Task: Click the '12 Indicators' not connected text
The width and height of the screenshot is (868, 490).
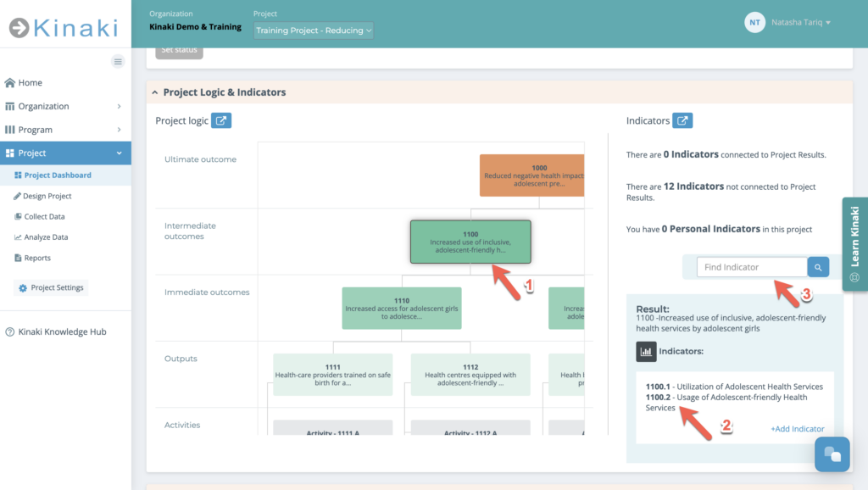Action: pos(693,187)
